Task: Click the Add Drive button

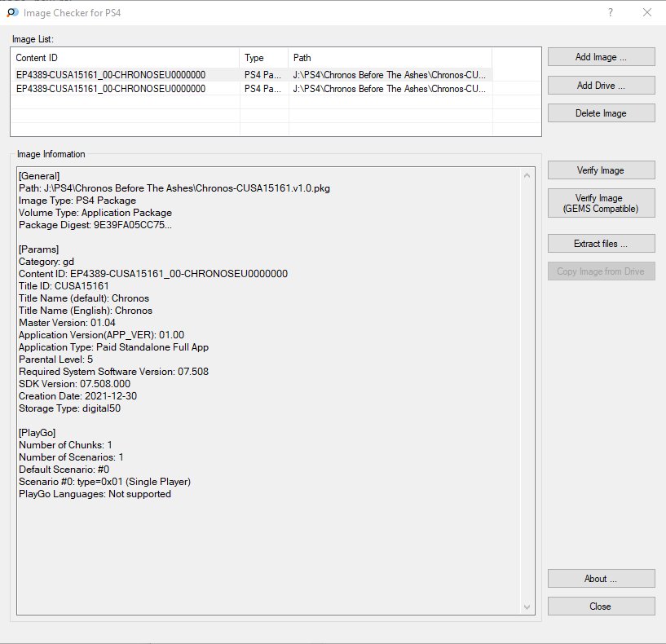Action: [x=601, y=86]
